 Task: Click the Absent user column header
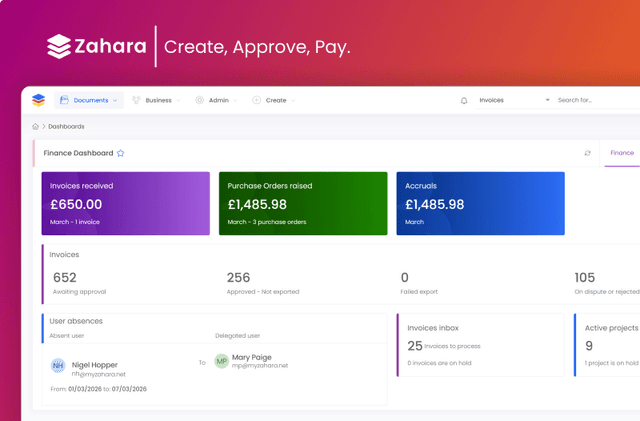(x=67, y=336)
